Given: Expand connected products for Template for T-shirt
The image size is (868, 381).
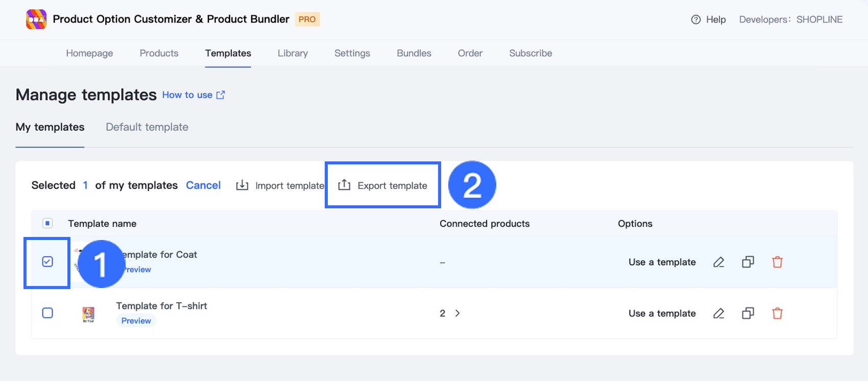Looking at the screenshot, I should [457, 313].
